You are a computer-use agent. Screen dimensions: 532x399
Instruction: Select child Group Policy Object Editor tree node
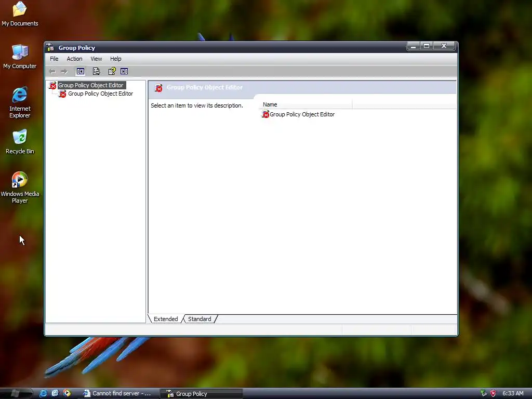point(100,94)
